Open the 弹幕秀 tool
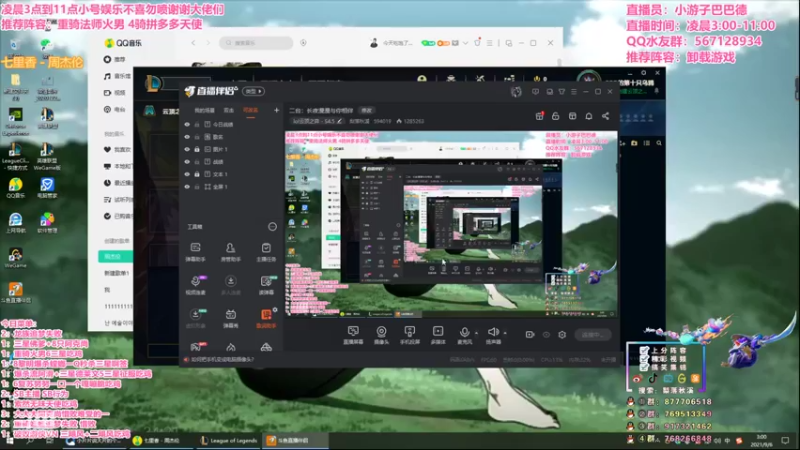 click(x=231, y=318)
